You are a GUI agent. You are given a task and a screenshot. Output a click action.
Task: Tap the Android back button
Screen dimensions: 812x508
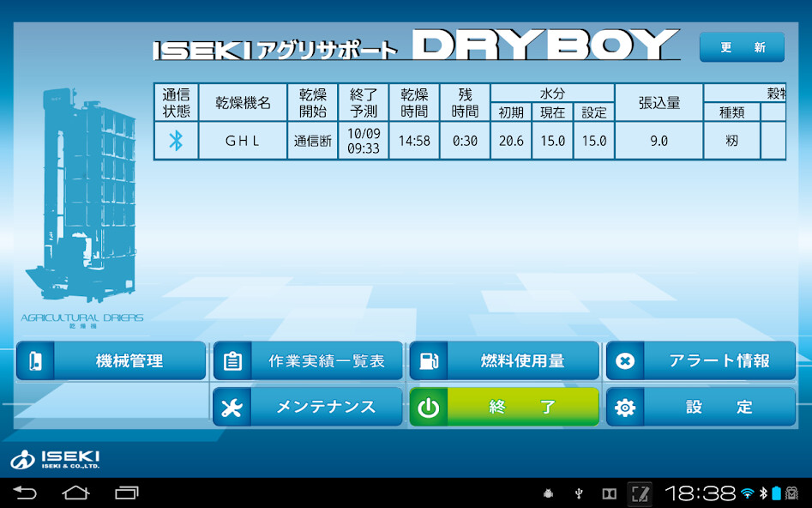[24, 493]
